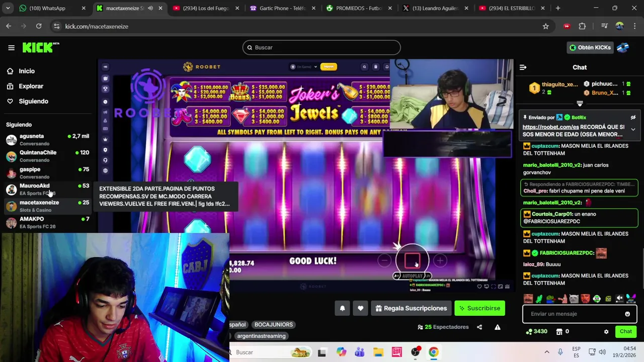Viewport: 644px width, 362px height.
Task: Open Copilot from taskbar
Action: click(x=341, y=352)
